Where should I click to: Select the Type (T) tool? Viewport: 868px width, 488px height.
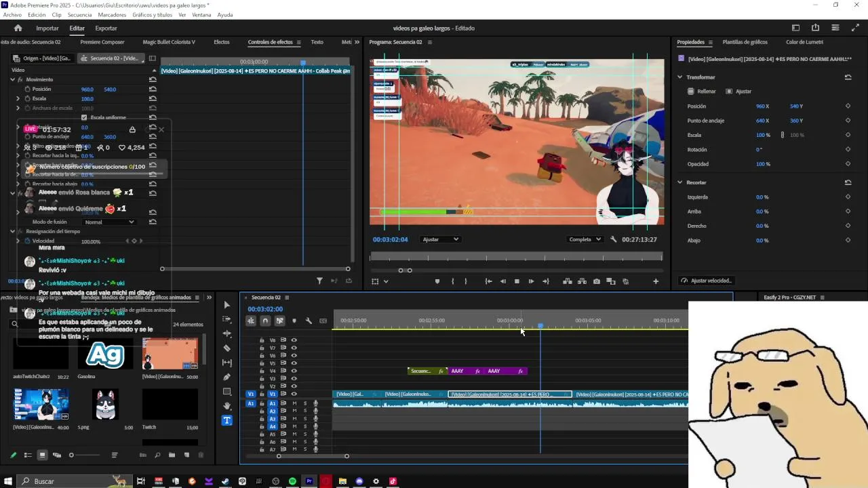(226, 420)
